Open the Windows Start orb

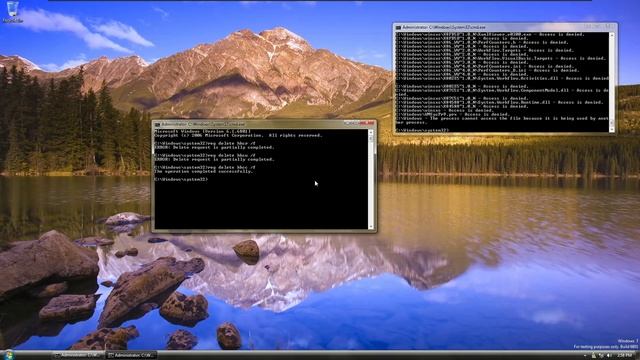point(8,355)
